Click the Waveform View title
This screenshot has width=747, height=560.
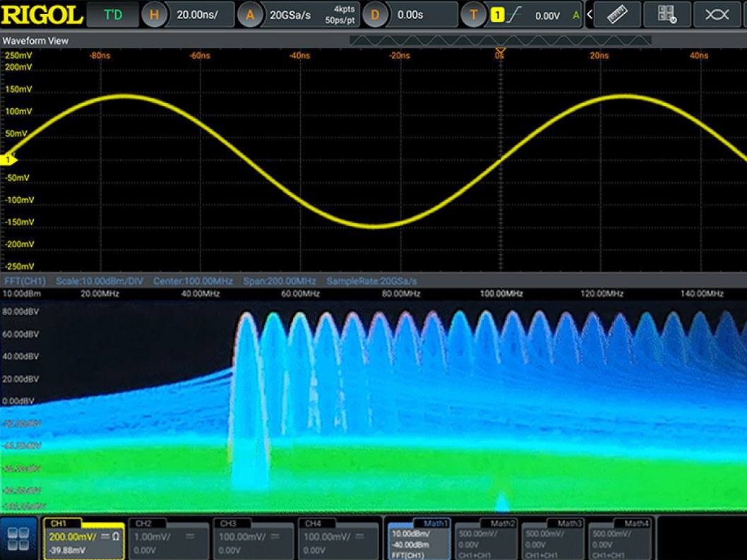tap(35, 40)
